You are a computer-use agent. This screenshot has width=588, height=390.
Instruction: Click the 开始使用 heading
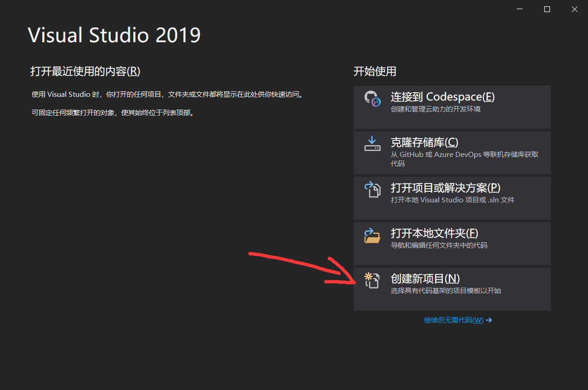[x=375, y=71]
